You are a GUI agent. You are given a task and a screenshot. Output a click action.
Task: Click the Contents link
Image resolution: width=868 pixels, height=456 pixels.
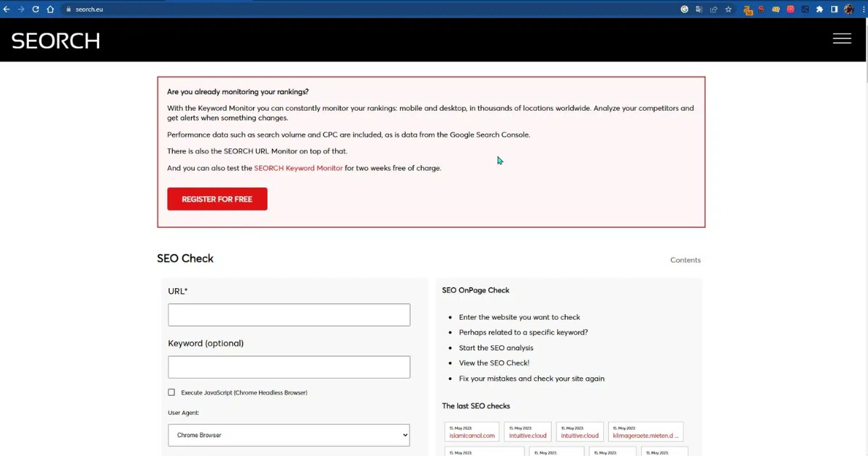[x=685, y=261]
